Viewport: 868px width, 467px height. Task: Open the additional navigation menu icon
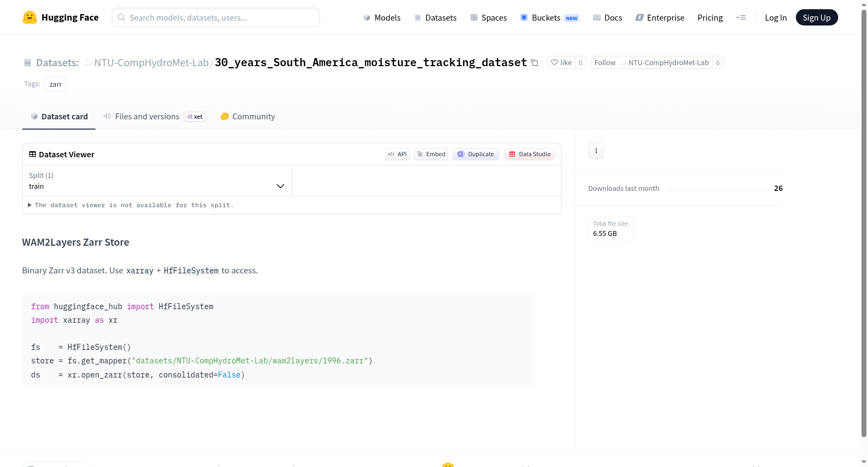click(741, 17)
